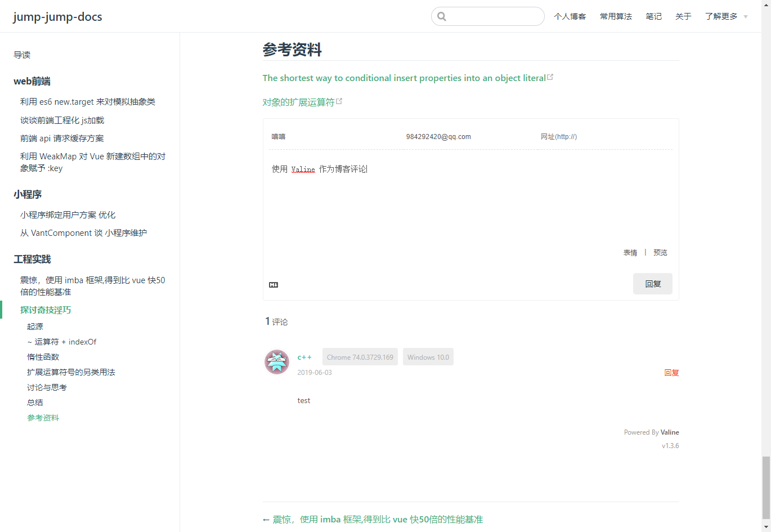Open the 导读 sidebar link
The height and width of the screenshot is (532, 771).
[22, 55]
